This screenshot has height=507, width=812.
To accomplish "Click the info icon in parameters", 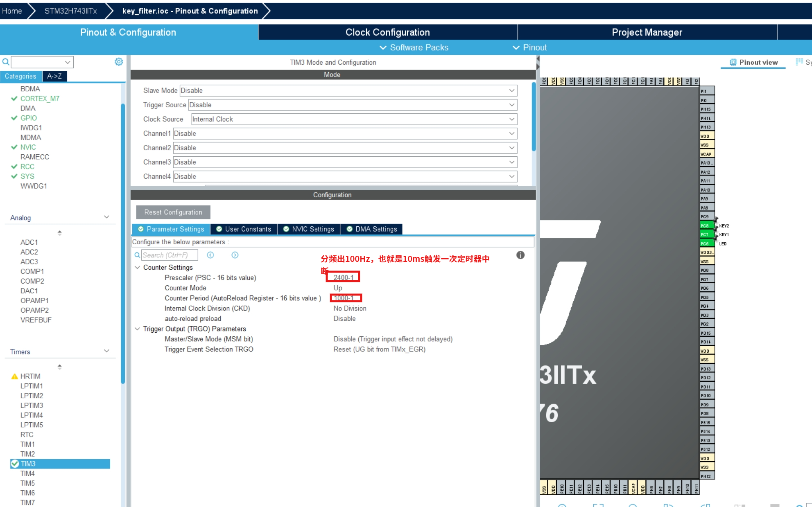I will point(520,255).
